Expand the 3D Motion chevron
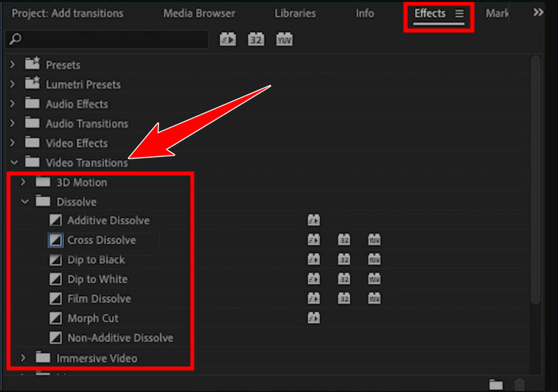 [23, 182]
